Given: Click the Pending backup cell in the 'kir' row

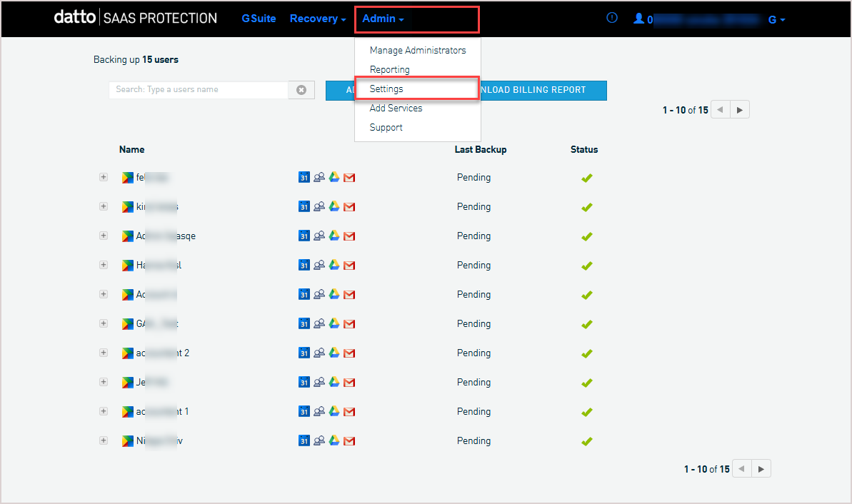Looking at the screenshot, I should [x=473, y=207].
